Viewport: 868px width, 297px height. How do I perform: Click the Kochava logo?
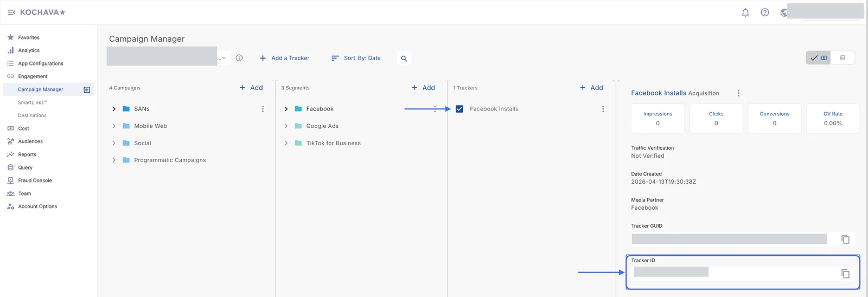(x=42, y=12)
